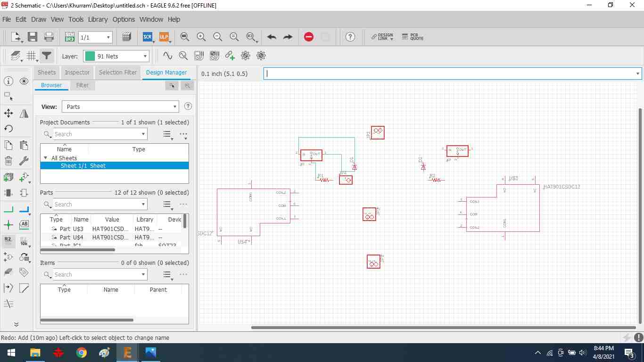Screen dimensions: 644x362
Task: Select the Mirror tool
Action: pyautogui.click(x=24, y=113)
